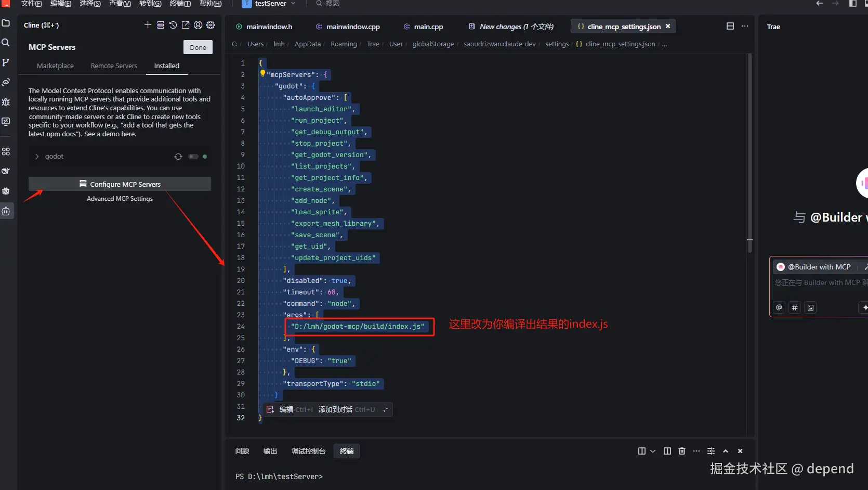868x490 pixels.
Task: Restart the godot MCP server
Action: coord(178,157)
